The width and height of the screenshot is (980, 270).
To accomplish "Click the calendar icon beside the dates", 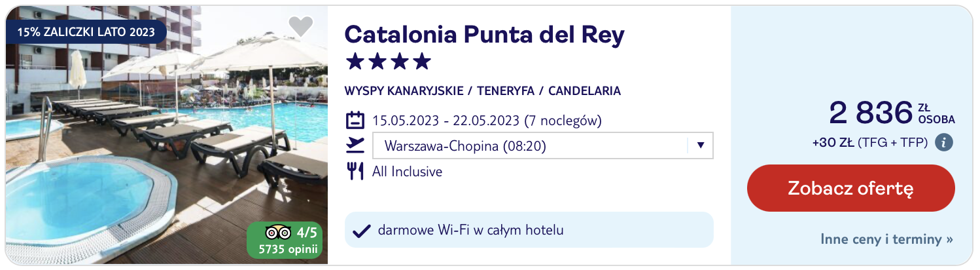I will pos(355,121).
